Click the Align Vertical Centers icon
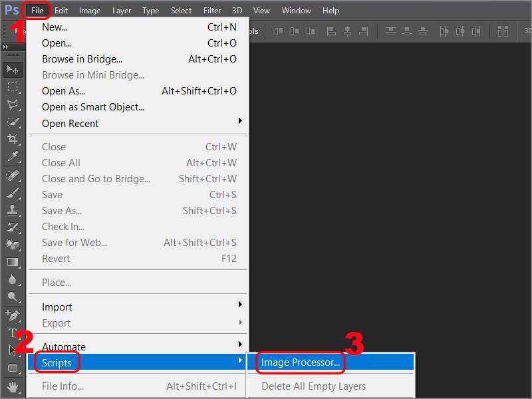 pos(295,31)
